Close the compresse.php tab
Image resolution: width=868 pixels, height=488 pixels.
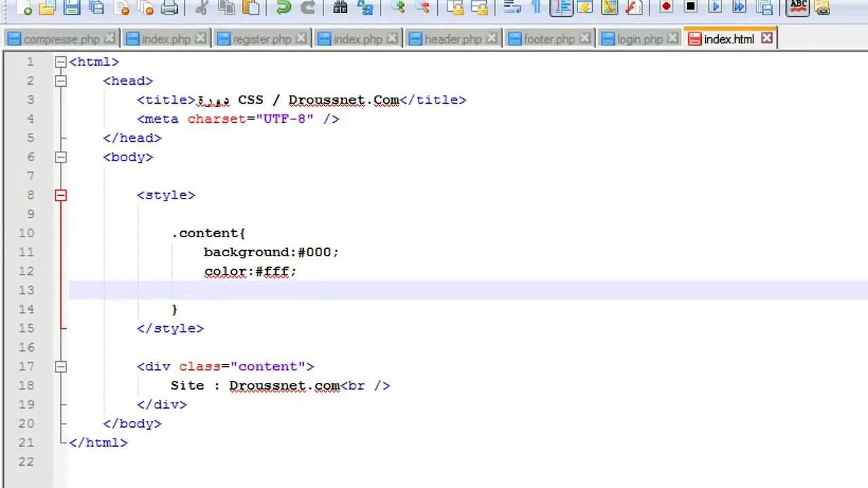tap(109, 39)
